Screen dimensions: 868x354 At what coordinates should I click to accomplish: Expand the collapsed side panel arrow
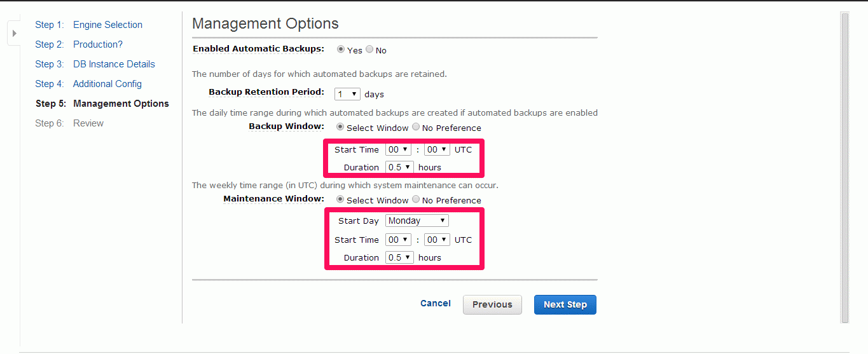pos(14,33)
